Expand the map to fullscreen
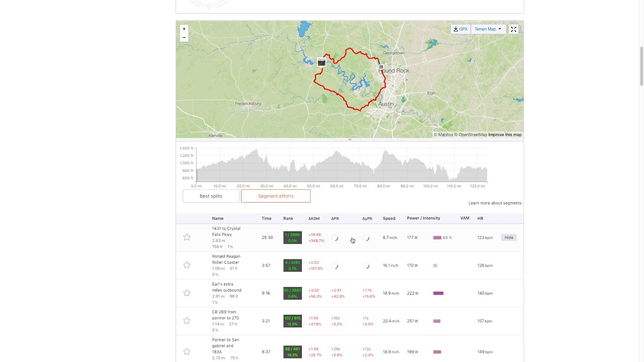Viewport: 644px width, 362px height. tap(514, 29)
